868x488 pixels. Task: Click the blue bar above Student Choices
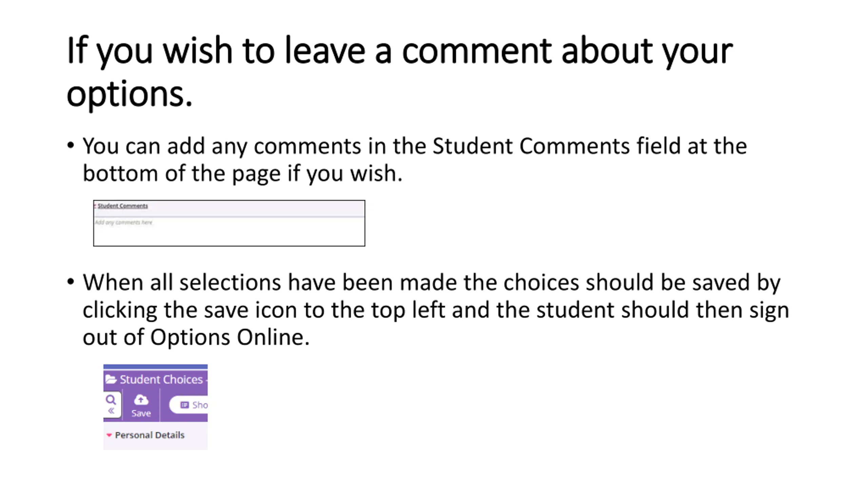click(x=155, y=367)
